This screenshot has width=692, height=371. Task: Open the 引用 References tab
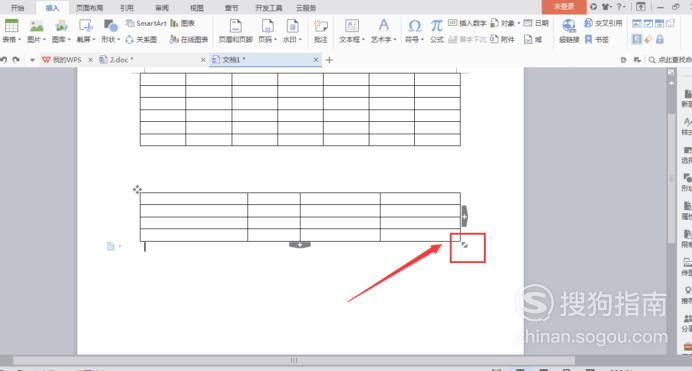pyautogui.click(x=127, y=8)
